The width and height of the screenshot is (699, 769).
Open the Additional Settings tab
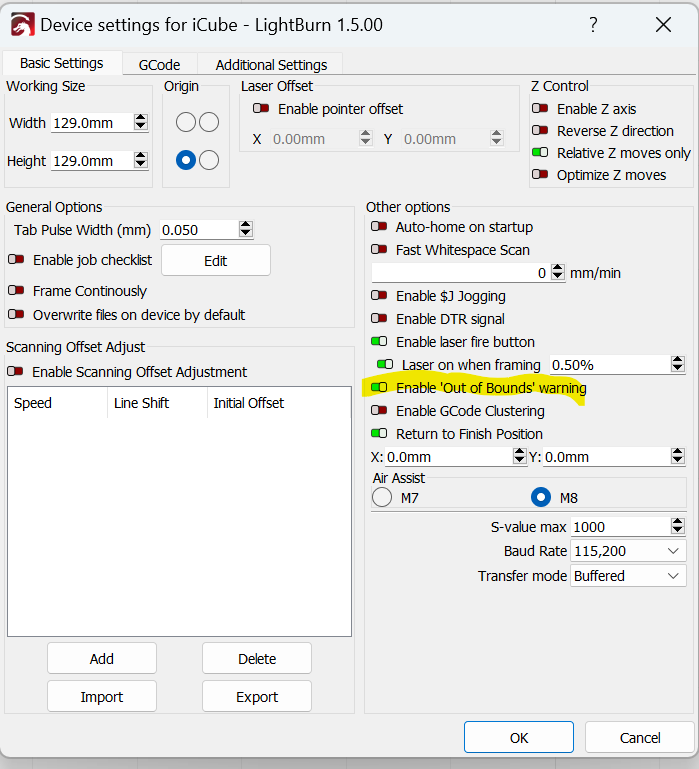click(x=271, y=65)
